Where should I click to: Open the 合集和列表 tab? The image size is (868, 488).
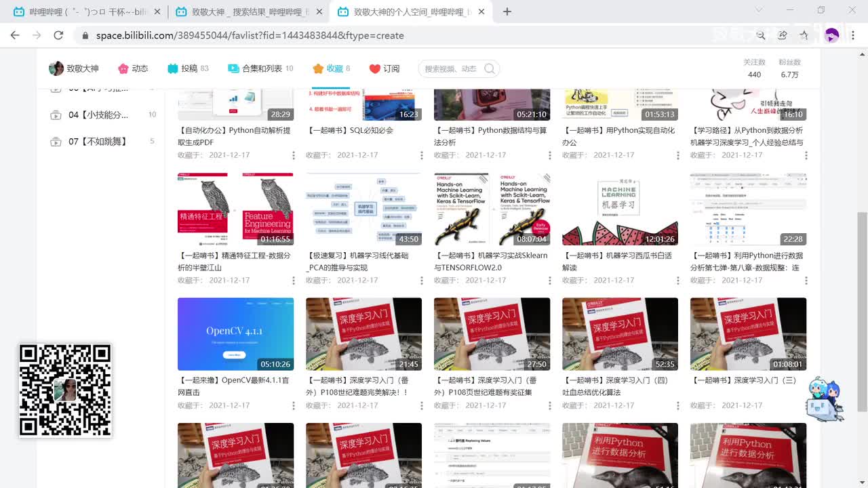260,68
